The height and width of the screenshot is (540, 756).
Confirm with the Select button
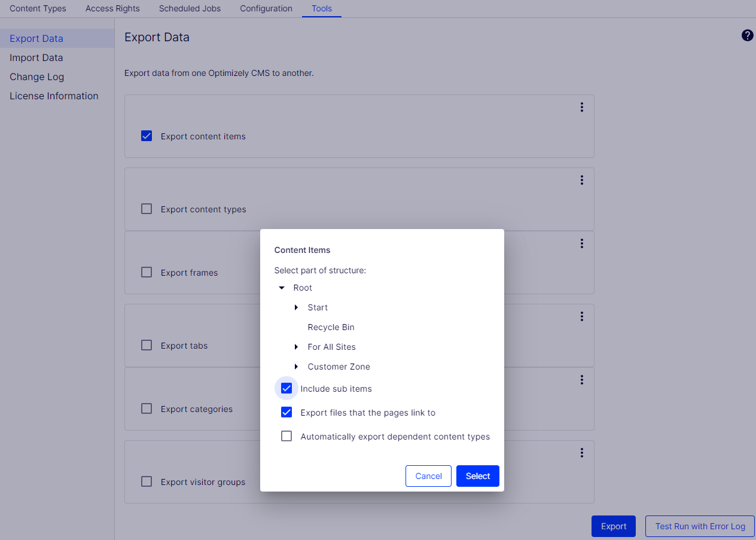pyautogui.click(x=478, y=476)
